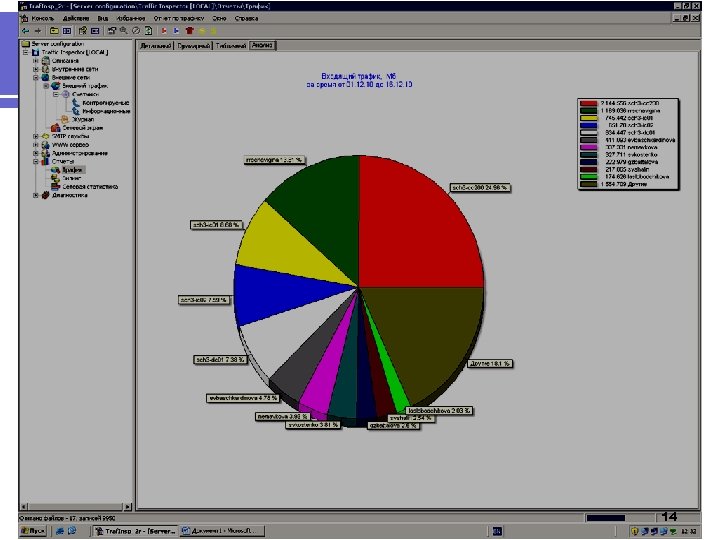Expand the WWW сервер tree node
720x540 pixels.
click(36, 145)
